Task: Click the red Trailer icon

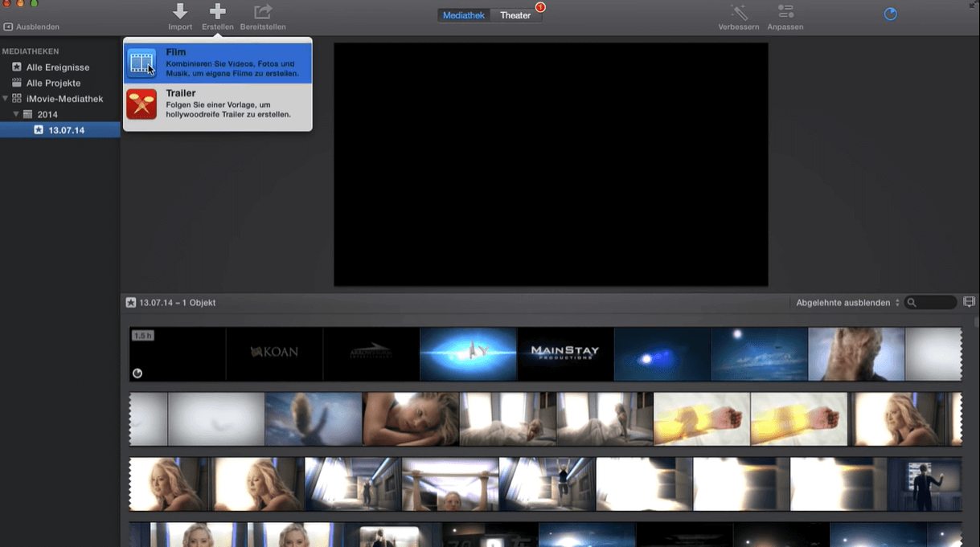Action: [x=141, y=104]
